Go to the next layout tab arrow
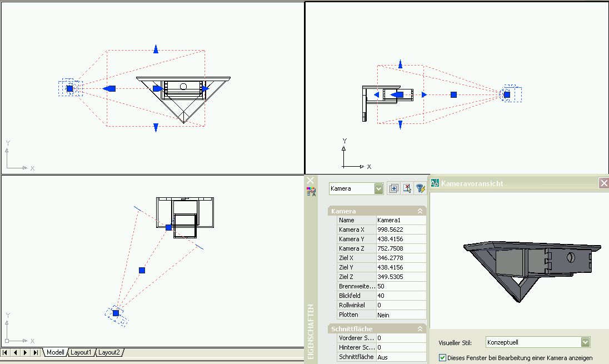This screenshot has height=364, width=609. pos(25,352)
